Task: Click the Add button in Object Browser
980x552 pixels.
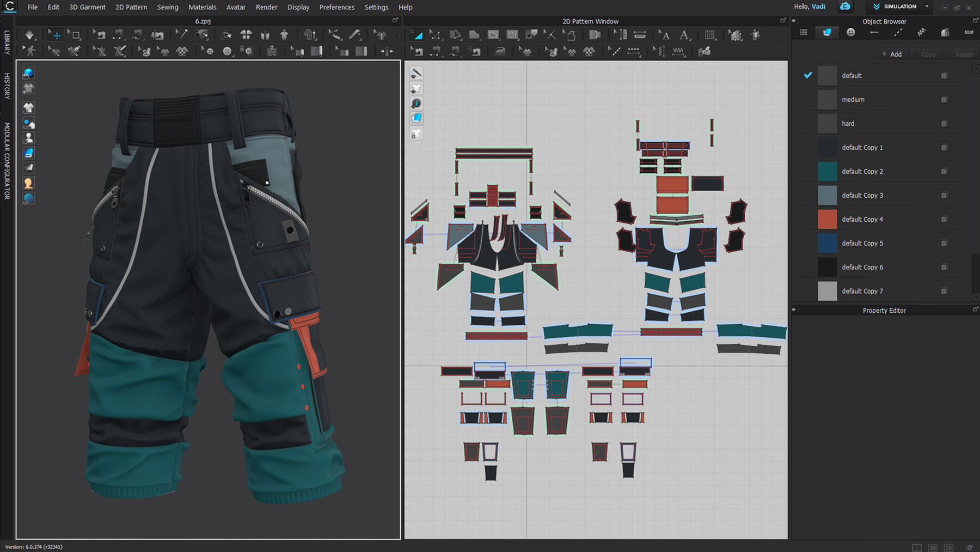Action: click(x=892, y=54)
